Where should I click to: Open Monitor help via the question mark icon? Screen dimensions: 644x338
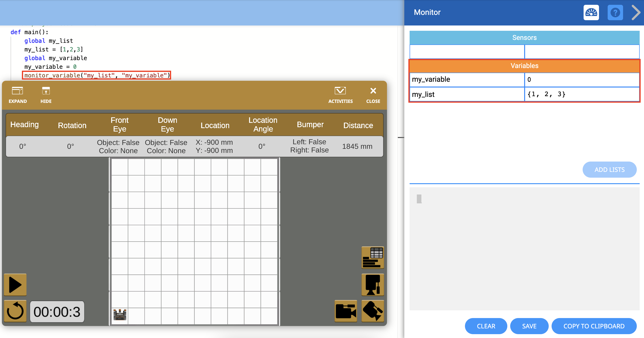click(x=615, y=12)
